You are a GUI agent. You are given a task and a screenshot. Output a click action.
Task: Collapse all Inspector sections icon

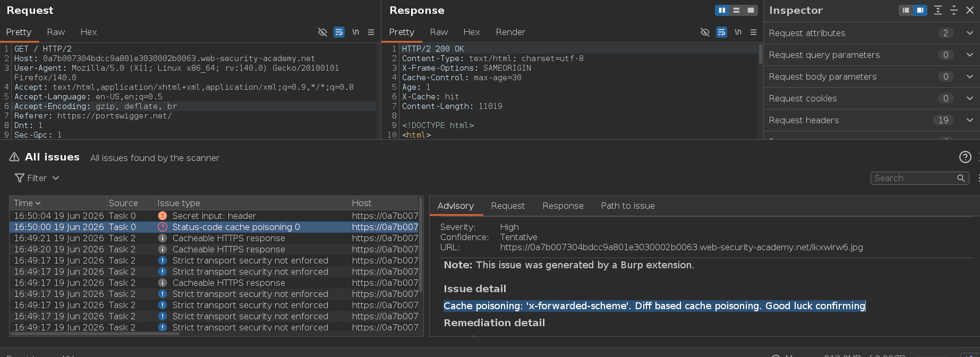click(954, 10)
